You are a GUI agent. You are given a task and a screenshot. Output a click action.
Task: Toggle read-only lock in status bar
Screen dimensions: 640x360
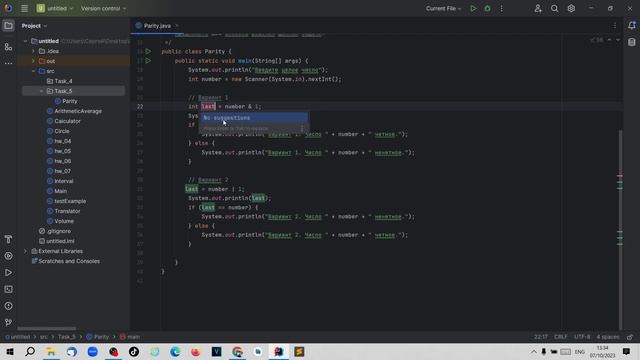[630, 337]
